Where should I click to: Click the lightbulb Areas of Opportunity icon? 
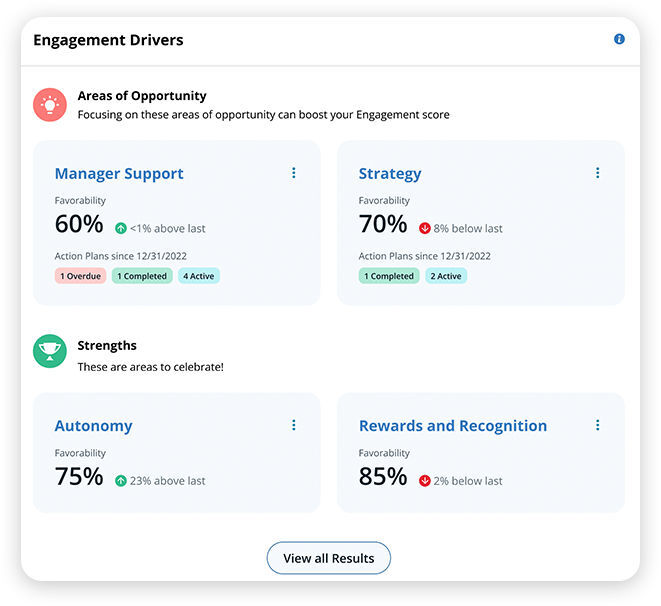tap(50, 105)
